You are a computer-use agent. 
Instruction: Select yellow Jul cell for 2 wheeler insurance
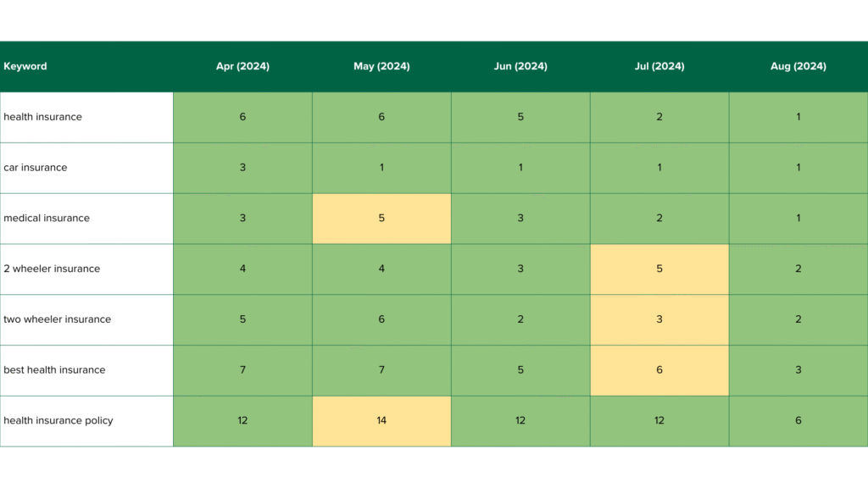659,269
